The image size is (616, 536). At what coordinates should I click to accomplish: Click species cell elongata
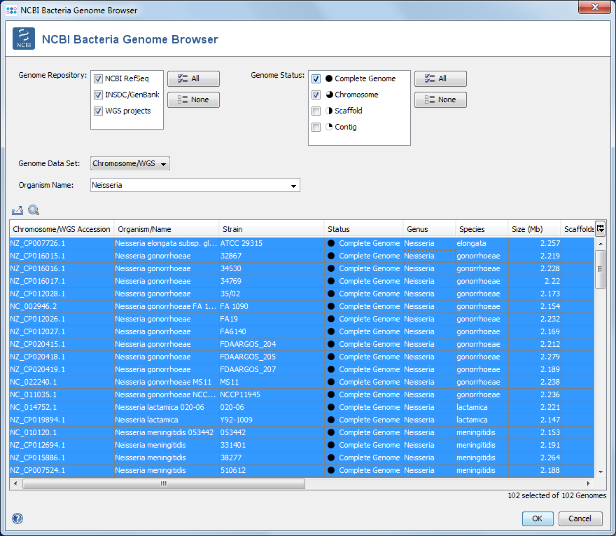pos(482,243)
